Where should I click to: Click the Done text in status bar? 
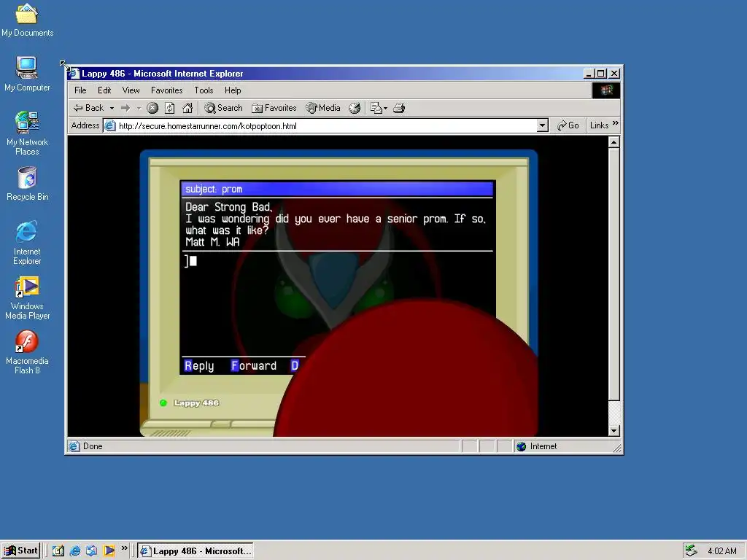tap(93, 447)
